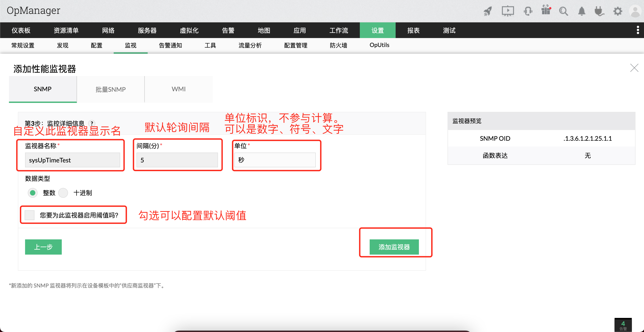Switch to the 批量SNMP tab
Screen dimensions: 644x332
(x=111, y=89)
